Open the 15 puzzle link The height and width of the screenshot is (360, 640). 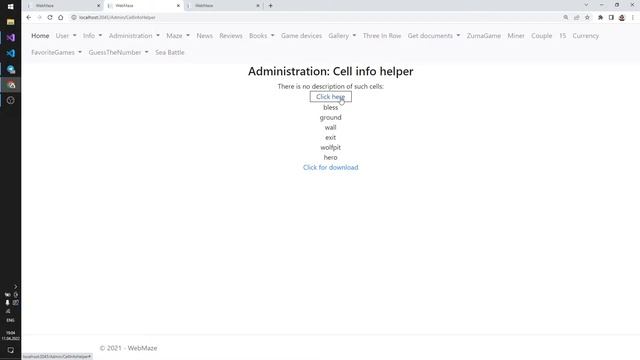point(562,36)
